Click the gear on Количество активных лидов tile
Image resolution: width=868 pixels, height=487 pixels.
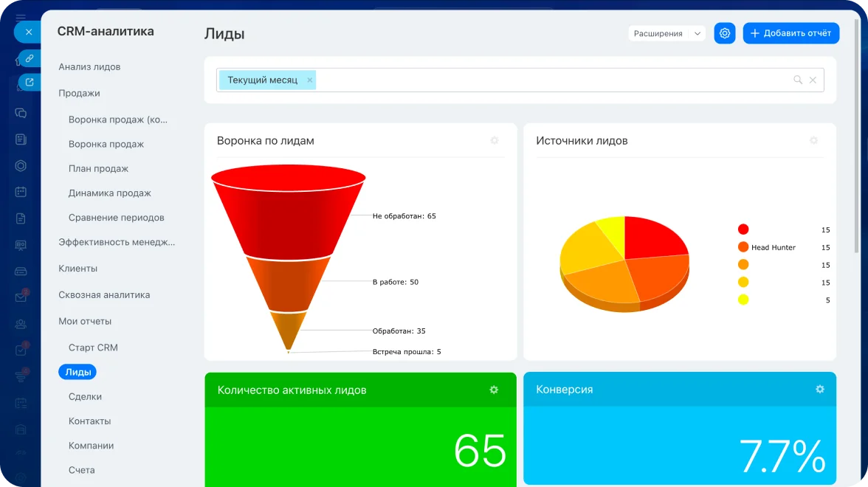tap(494, 390)
